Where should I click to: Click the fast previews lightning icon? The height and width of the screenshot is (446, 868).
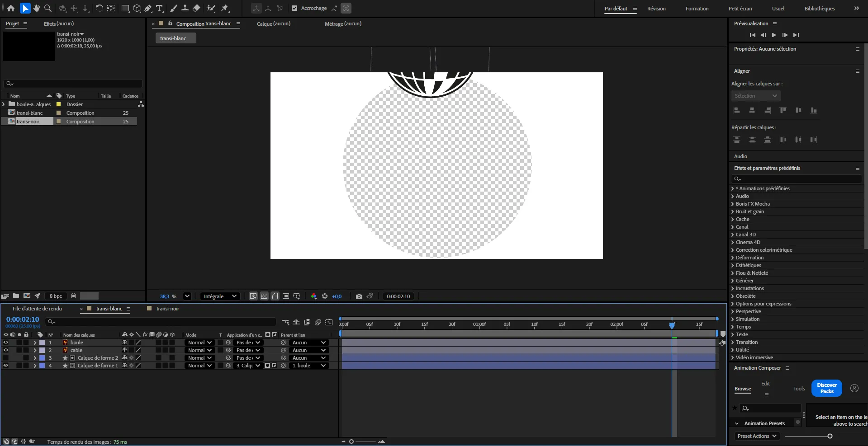pos(253,296)
